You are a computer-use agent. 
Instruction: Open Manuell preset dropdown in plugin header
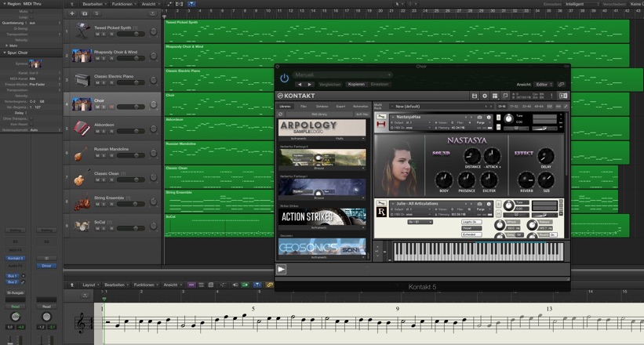pyautogui.click(x=343, y=74)
